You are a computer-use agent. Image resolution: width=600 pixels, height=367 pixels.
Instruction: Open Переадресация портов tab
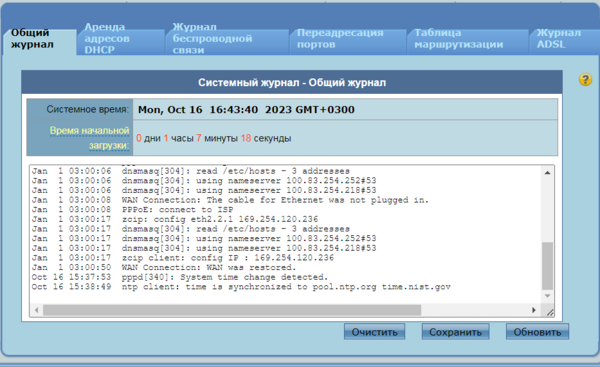347,41
